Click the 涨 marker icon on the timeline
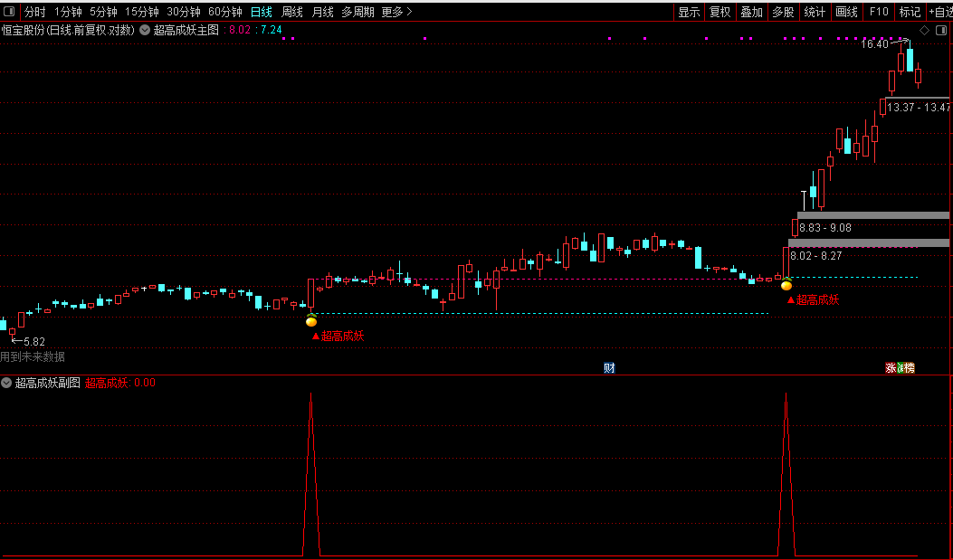 coord(891,367)
